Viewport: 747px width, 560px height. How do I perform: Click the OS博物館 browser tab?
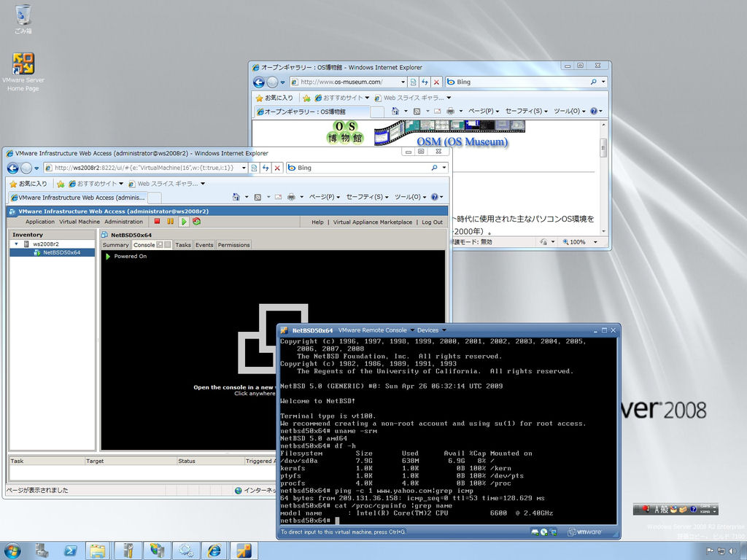(x=311, y=112)
